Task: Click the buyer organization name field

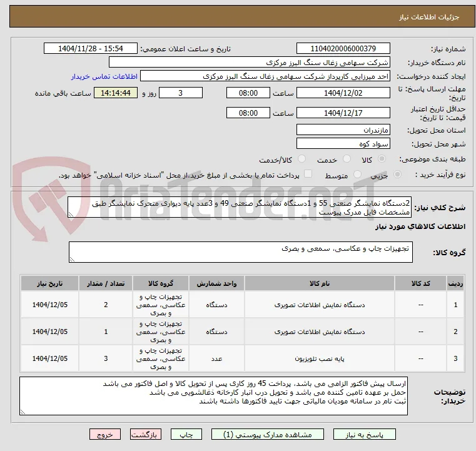Action: point(249,62)
